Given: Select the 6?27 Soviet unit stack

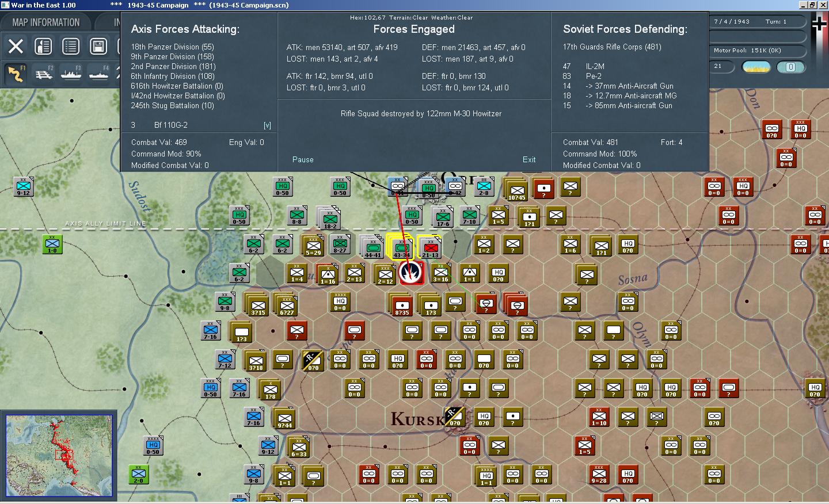Looking at the screenshot, I should pyautogui.click(x=286, y=305).
